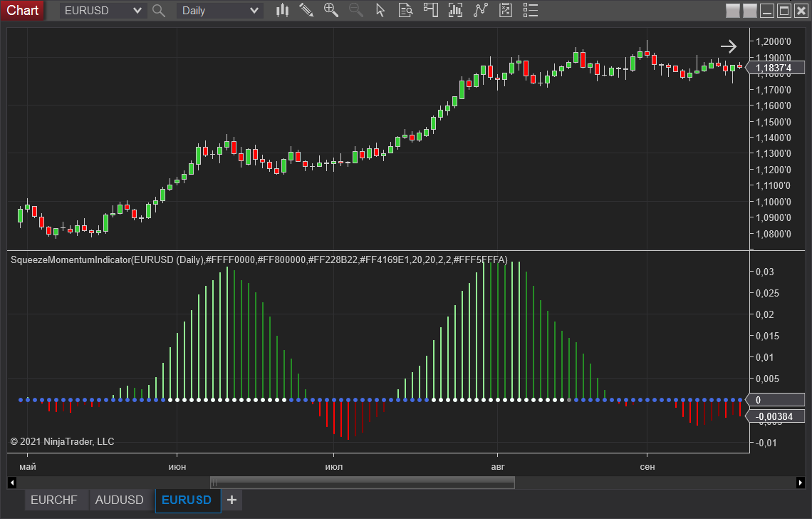Expand the EURUSD instrument dropdown

[x=137, y=11]
